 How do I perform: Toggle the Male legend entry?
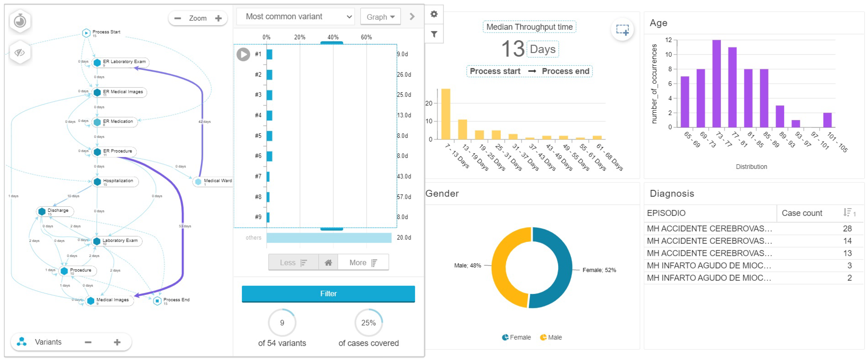[551, 337]
